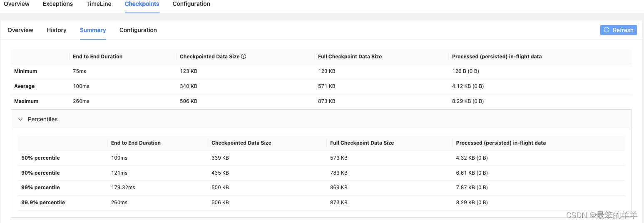The image size is (644, 223).
Task: Switch to the History sub-tab
Action: (57, 30)
